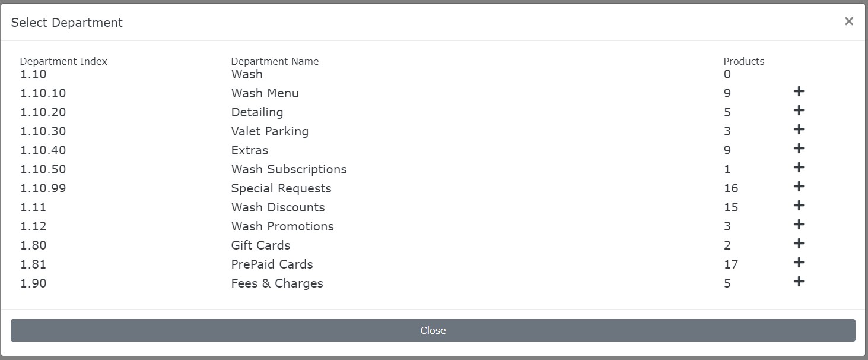Select Valet Parking using its plus icon
The image size is (868, 360).
pyautogui.click(x=799, y=130)
